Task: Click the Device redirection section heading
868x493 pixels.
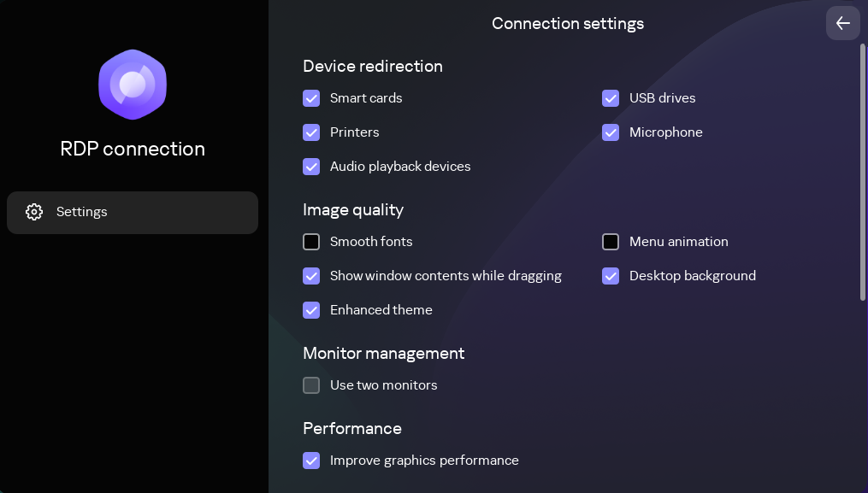Action: pos(372,66)
